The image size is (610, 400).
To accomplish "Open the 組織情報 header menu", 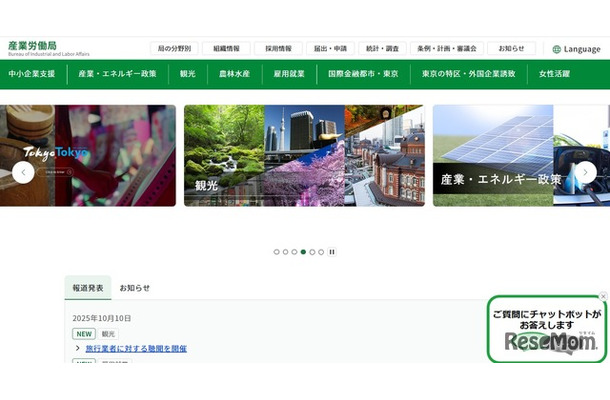I will [226, 48].
